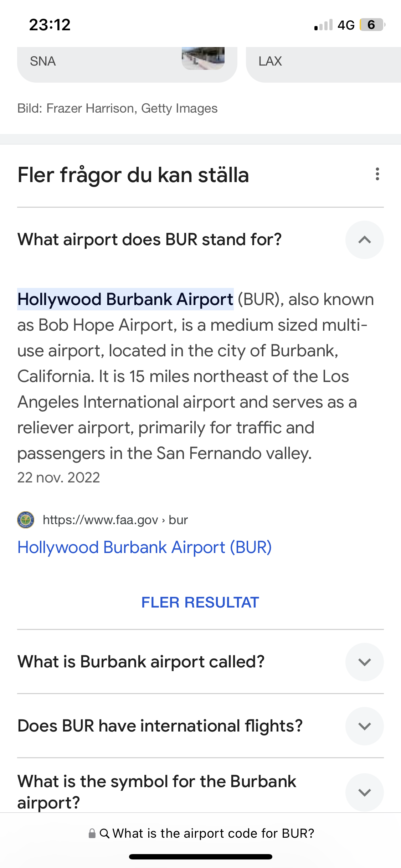Screen dimensions: 401x868
Task: Tap the home indicator bar
Action: point(200,857)
